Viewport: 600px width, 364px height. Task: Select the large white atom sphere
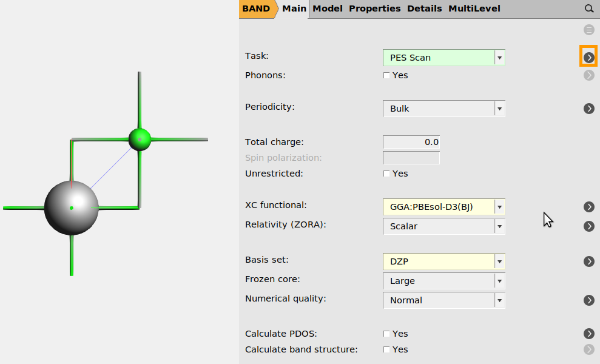(72, 207)
